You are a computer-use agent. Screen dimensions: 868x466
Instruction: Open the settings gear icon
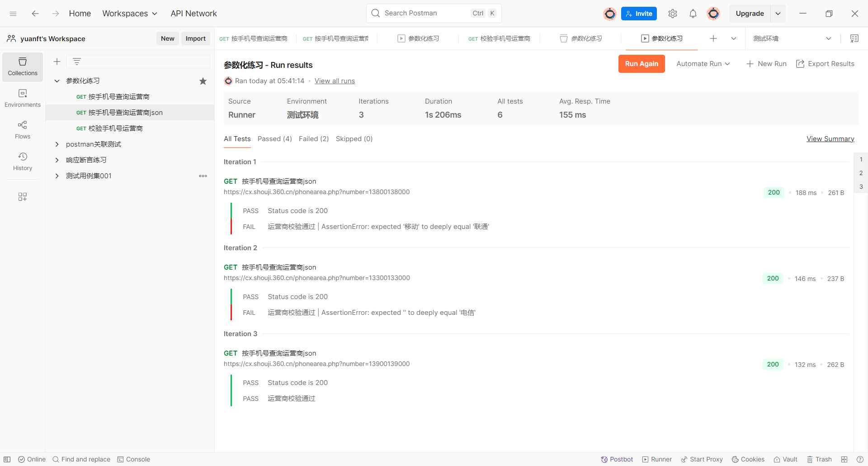pos(673,14)
